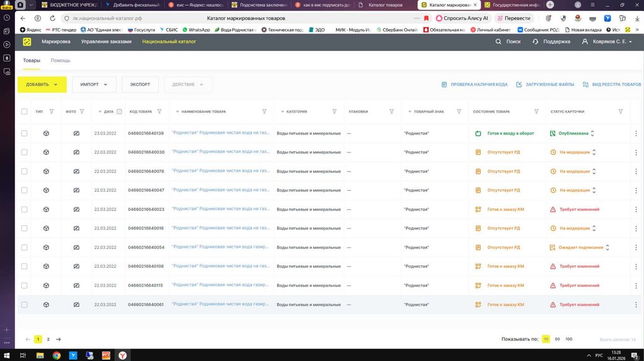Filter by Товарный знак funnel icon

tap(459, 111)
